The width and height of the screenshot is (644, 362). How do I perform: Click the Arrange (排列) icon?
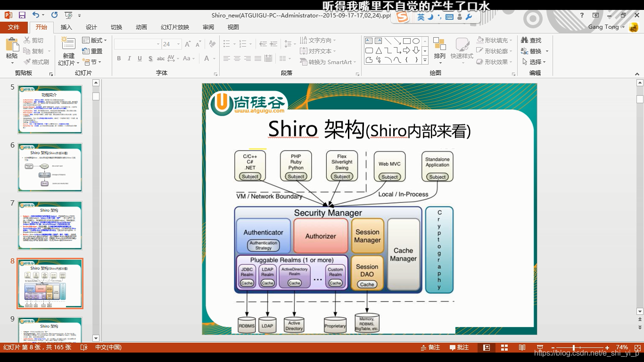tap(439, 44)
